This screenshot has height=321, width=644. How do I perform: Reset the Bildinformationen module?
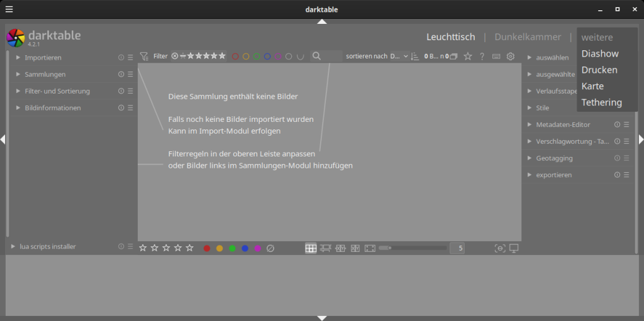[121, 108]
